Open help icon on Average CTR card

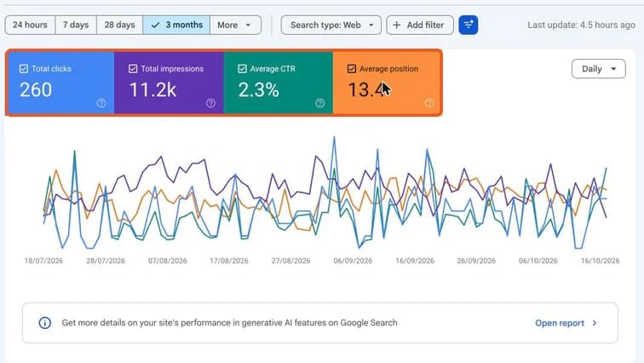(x=320, y=103)
